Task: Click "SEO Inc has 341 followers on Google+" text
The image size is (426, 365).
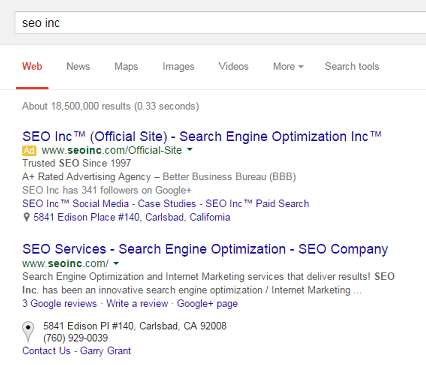Action: tap(107, 190)
